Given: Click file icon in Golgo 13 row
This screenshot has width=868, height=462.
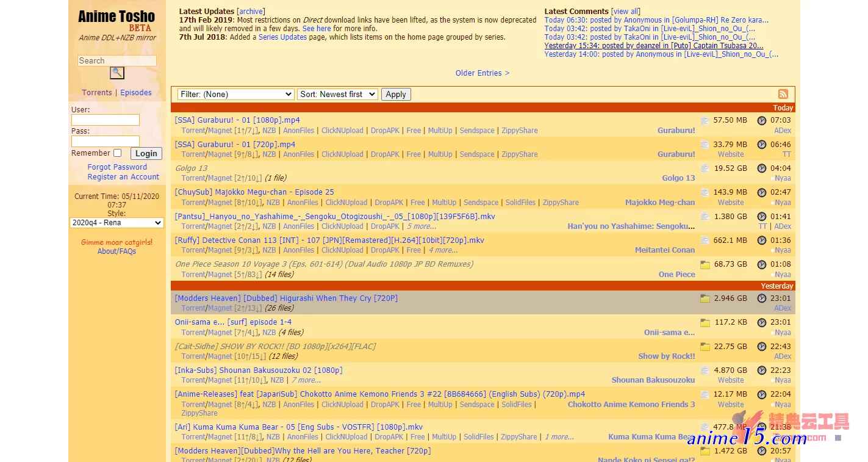Looking at the screenshot, I should pos(705,168).
